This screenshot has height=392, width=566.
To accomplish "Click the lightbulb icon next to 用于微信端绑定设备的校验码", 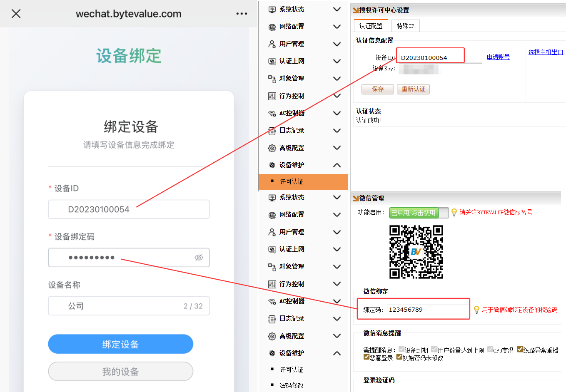I will (x=476, y=310).
